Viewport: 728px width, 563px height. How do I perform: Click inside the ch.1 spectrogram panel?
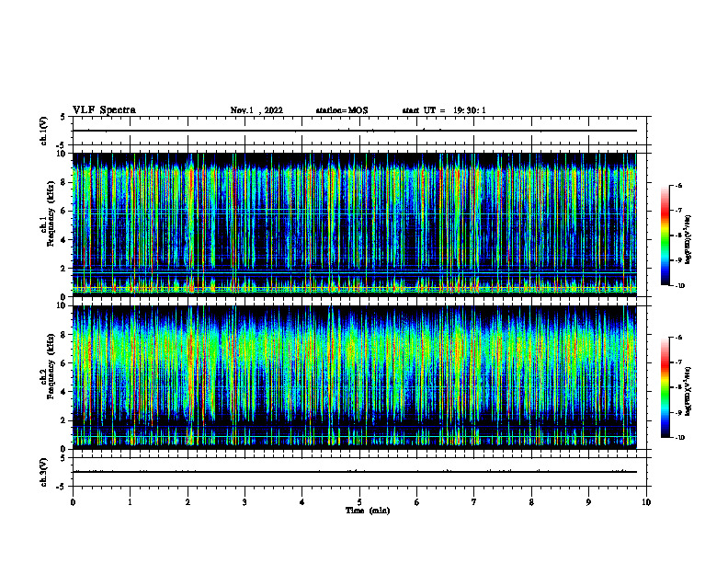[355, 224]
